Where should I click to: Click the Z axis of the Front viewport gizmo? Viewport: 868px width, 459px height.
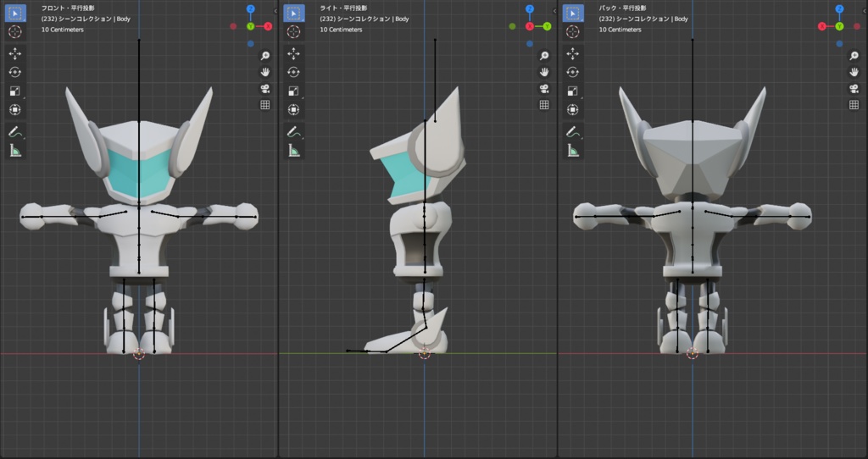[251, 8]
